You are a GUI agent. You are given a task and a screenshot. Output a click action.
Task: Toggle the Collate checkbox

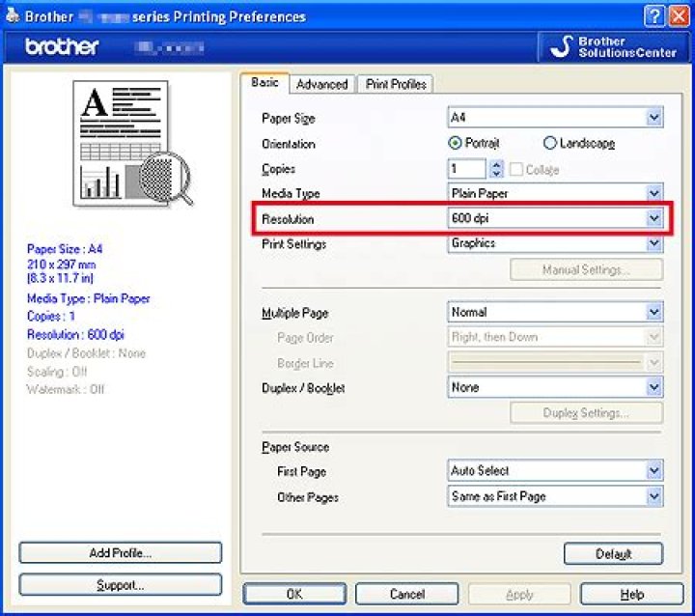(x=515, y=169)
